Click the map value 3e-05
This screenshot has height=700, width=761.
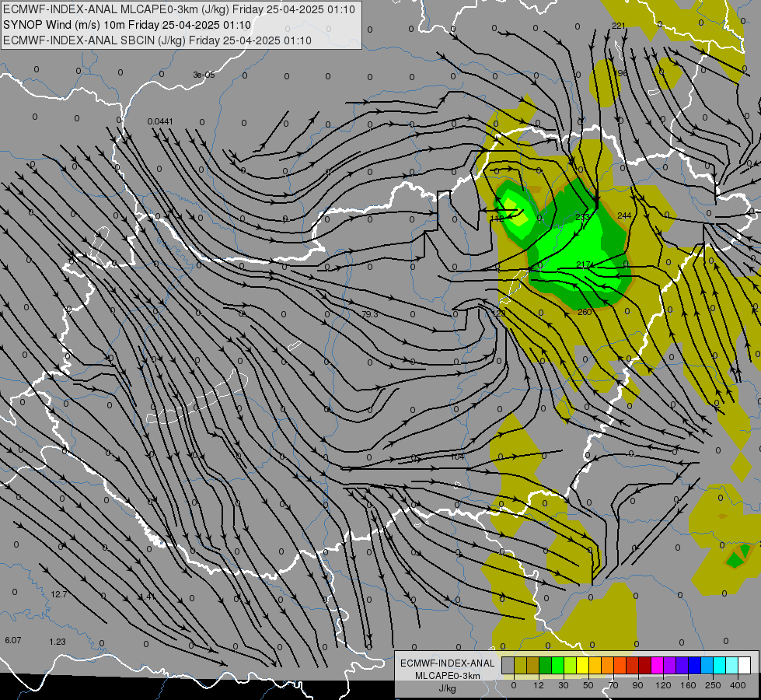(204, 75)
